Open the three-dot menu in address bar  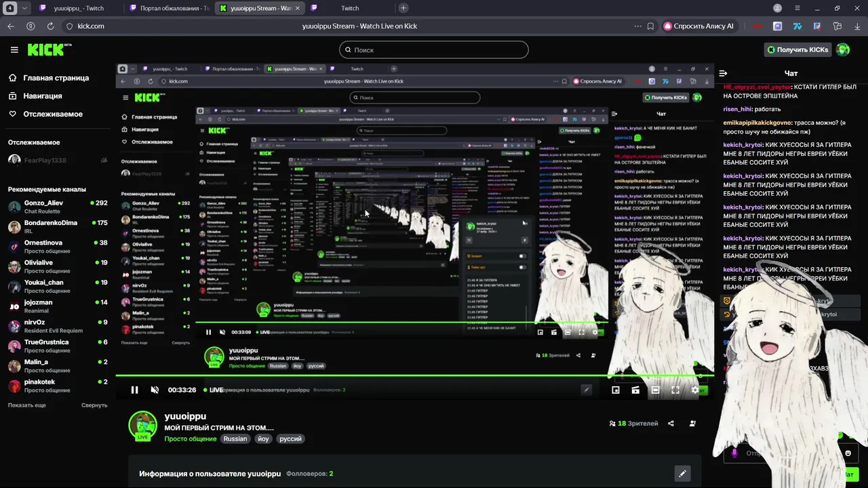(637, 26)
